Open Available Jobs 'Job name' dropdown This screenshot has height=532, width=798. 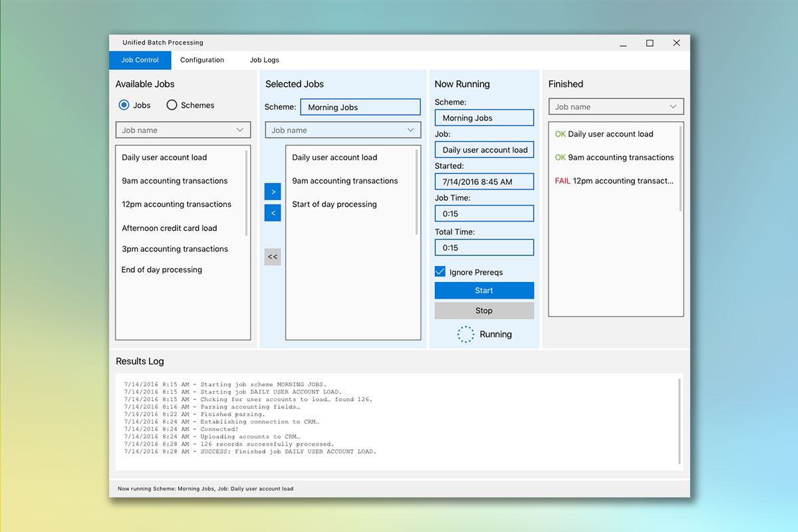point(183,130)
